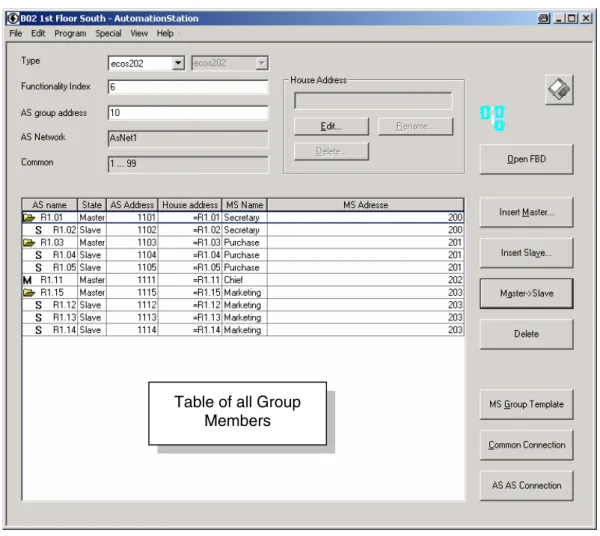Click the House address column header

(x=190, y=205)
